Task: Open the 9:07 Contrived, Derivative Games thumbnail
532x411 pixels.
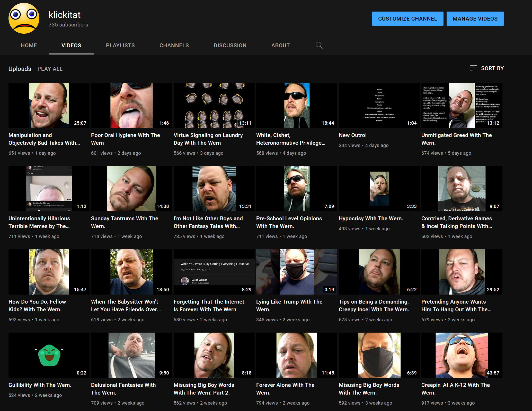Action: coord(462,189)
